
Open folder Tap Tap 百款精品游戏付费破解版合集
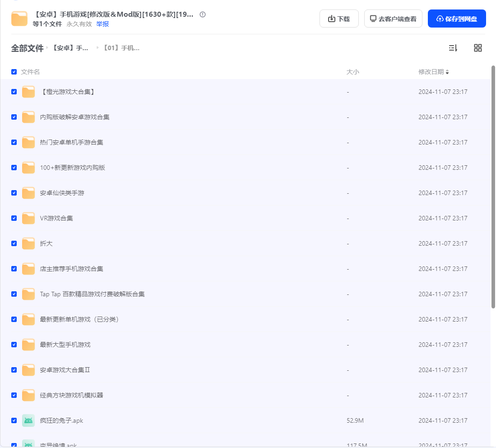(x=93, y=294)
